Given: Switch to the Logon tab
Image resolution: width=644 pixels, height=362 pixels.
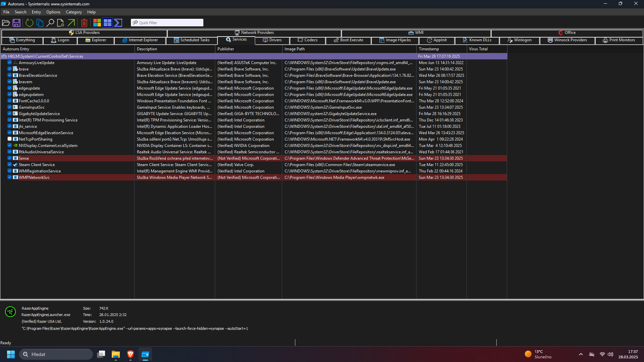Looking at the screenshot, I should coord(60,40).
